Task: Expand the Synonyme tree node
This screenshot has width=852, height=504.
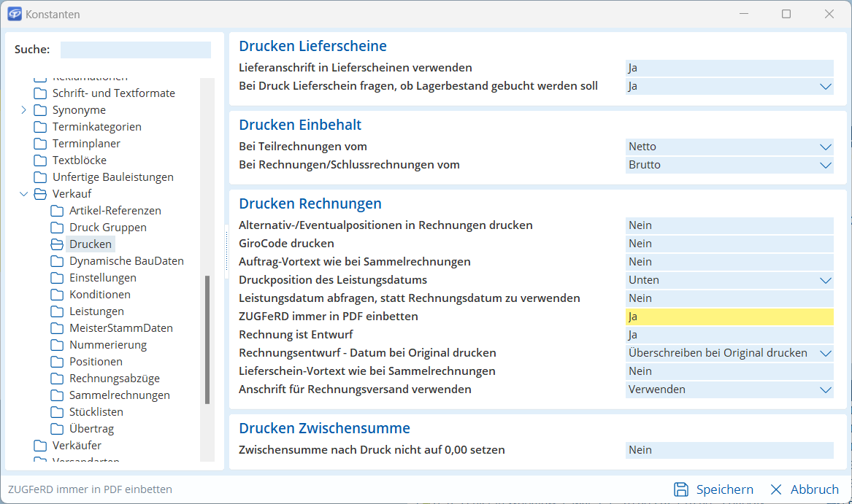Action: pyautogui.click(x=23, y=110)
